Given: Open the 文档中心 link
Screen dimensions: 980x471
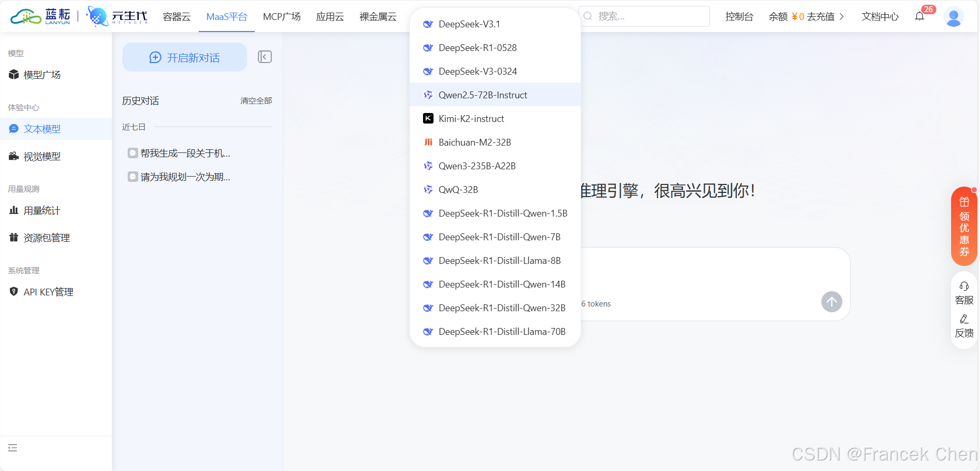Looking at the screenshot, I should (880, 16).
